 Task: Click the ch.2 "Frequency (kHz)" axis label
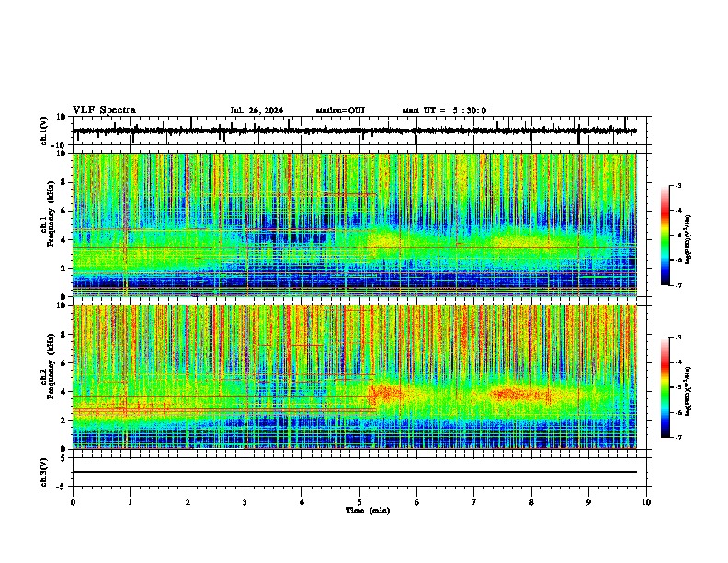coord(51,366)
